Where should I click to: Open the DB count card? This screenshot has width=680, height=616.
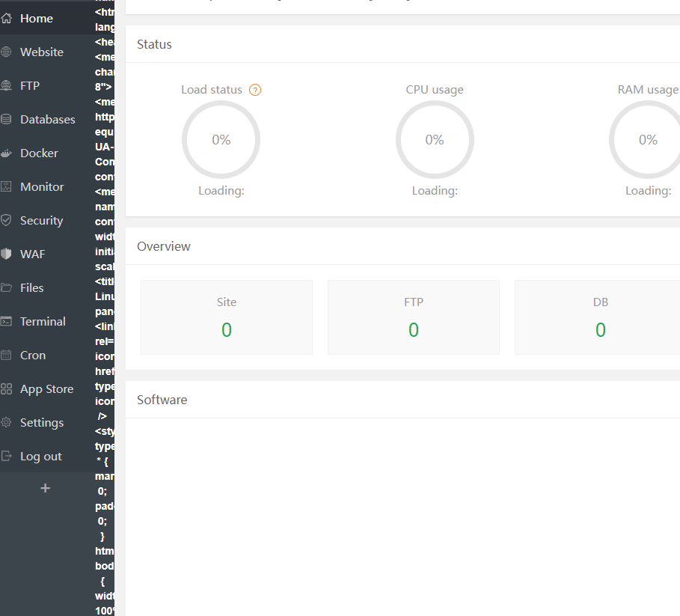[x=600, y=317]
